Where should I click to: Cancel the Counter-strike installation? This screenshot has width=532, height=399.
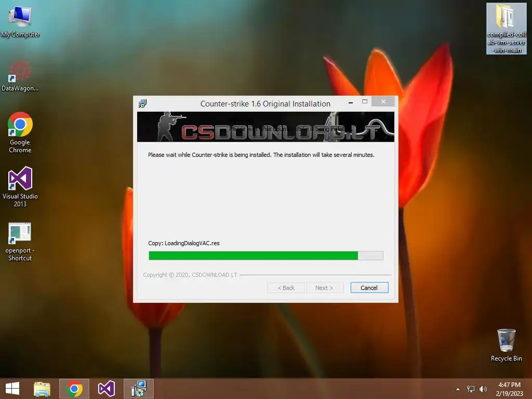tap(369, 288)
